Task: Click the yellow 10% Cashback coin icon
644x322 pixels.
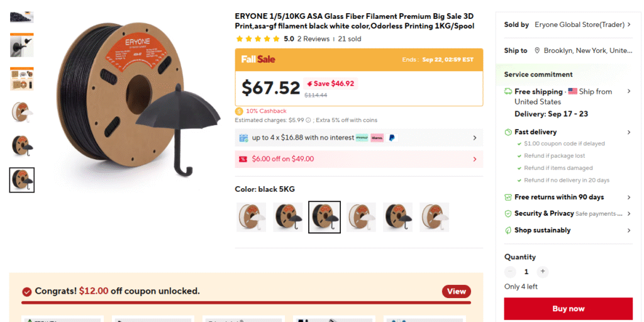Action: coord(239,111)
